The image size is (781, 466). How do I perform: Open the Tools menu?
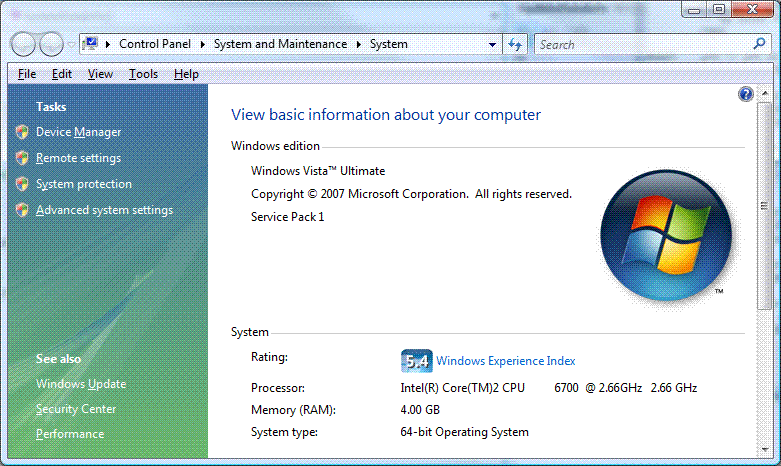(143, 74)
